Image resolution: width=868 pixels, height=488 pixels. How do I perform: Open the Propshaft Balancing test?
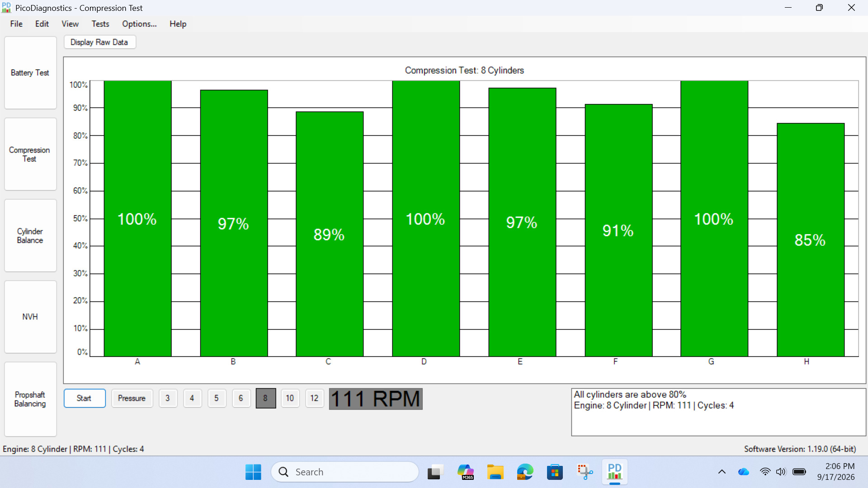pos(30,399)
